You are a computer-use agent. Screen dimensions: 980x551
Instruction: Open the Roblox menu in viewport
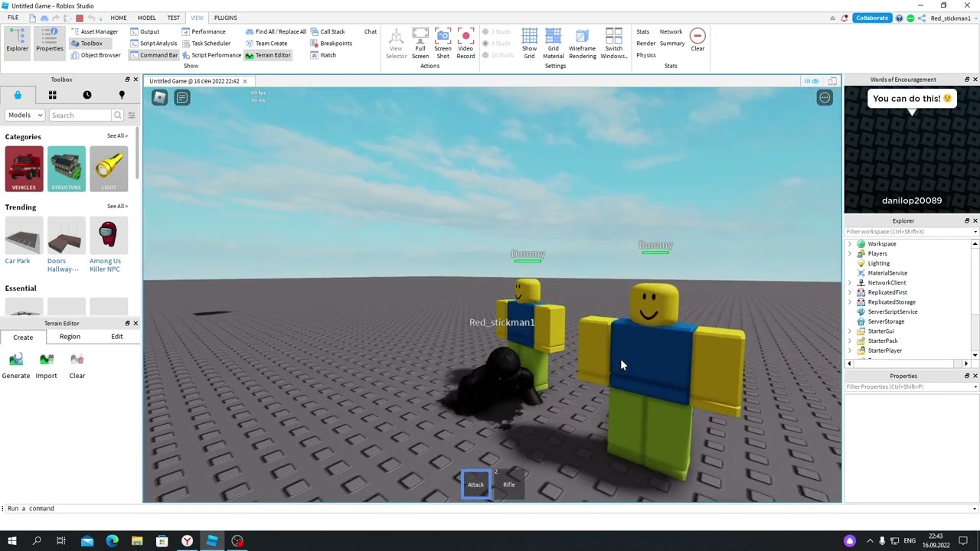[159, 97]
